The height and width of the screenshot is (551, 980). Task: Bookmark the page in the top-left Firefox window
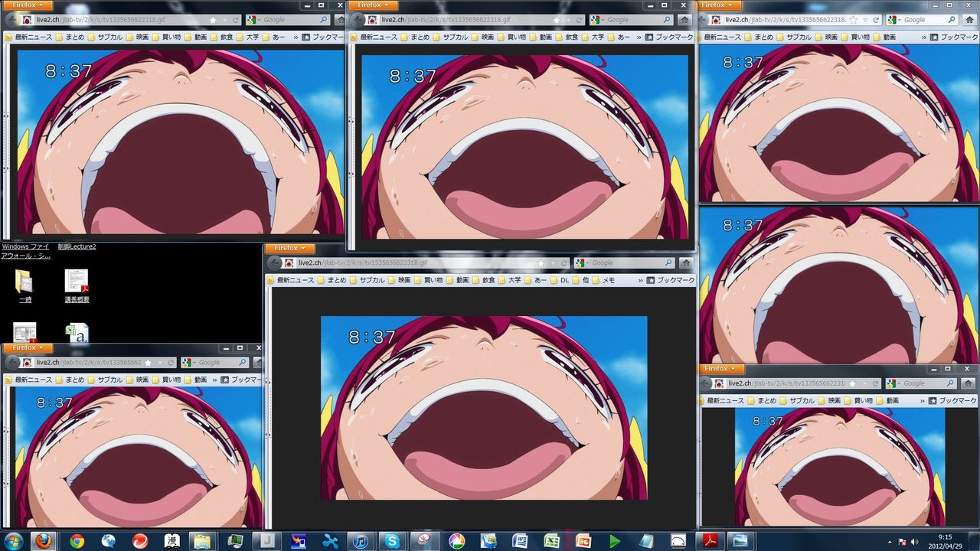tap(212, 20)
